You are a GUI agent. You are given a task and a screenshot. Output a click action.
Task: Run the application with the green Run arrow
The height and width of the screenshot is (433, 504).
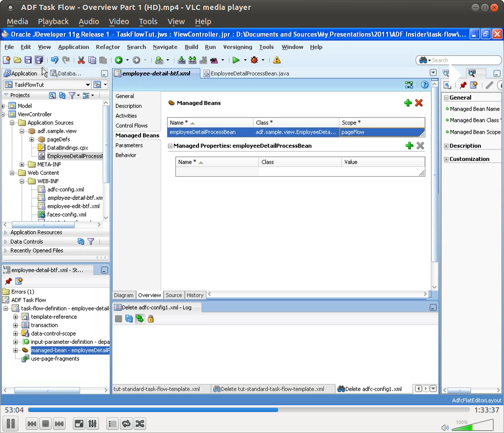pyautogui.click(x=237, y=60)
